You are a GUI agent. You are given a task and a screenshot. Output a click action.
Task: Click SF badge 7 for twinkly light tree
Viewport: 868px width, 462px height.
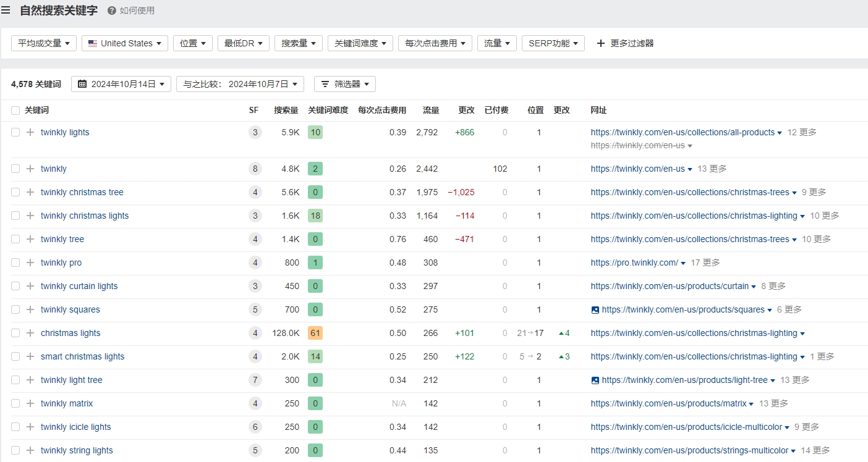point(255,380)
